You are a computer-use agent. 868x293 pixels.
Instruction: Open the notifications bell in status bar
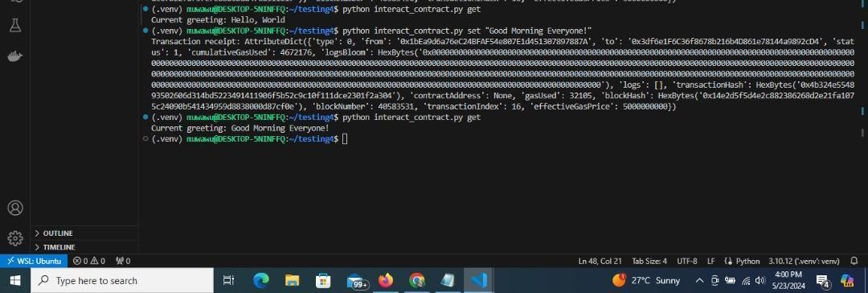[854, 261]
